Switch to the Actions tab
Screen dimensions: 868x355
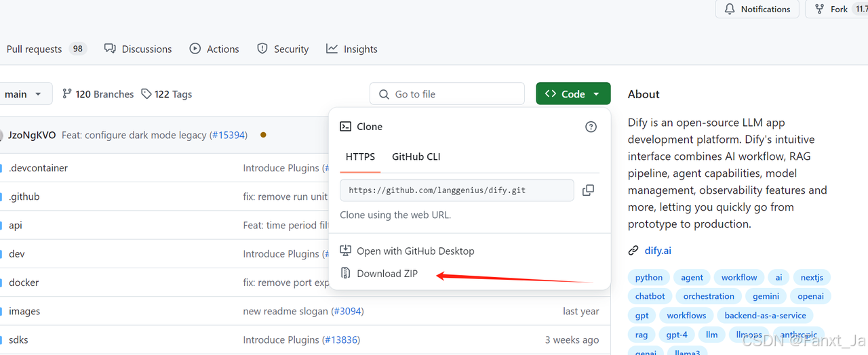[x=214, y=49]
